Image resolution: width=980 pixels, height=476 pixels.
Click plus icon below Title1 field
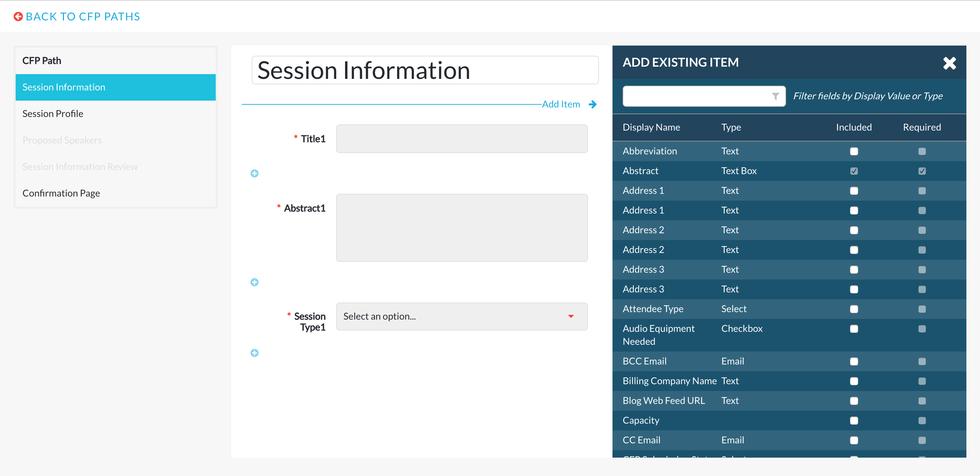(255, 173)
